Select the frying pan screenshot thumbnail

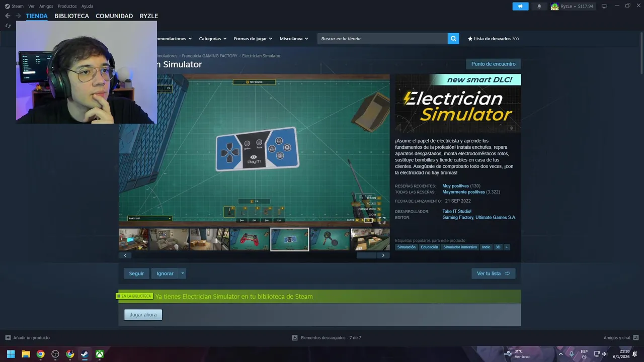click(x=330, y=239)
